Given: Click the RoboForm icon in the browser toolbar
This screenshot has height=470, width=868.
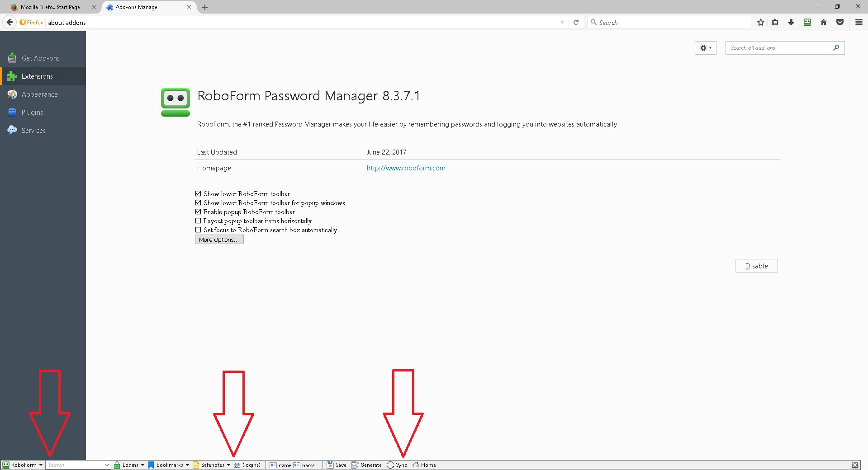Looking at the screenshot, I should click(x=807, y=22).
